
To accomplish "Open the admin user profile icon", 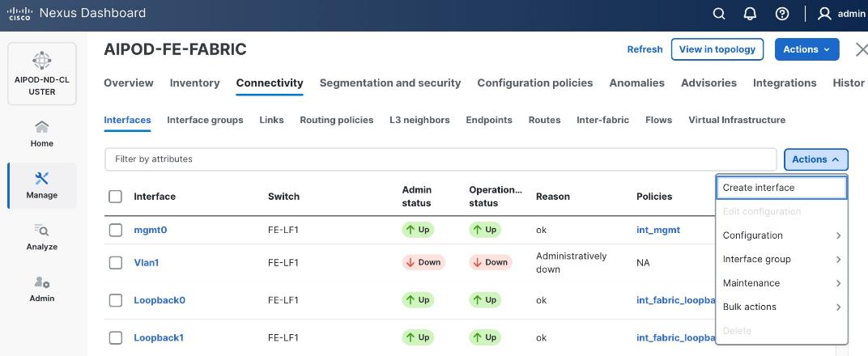I will [x=825, y=14].
